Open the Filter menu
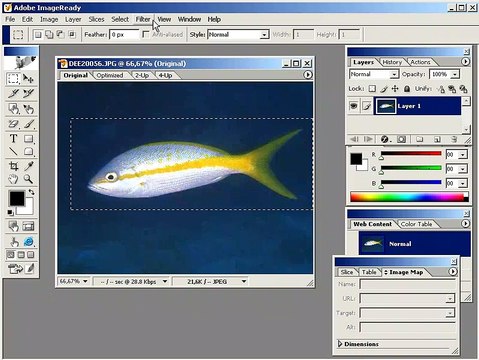 [x=143, y=19]
